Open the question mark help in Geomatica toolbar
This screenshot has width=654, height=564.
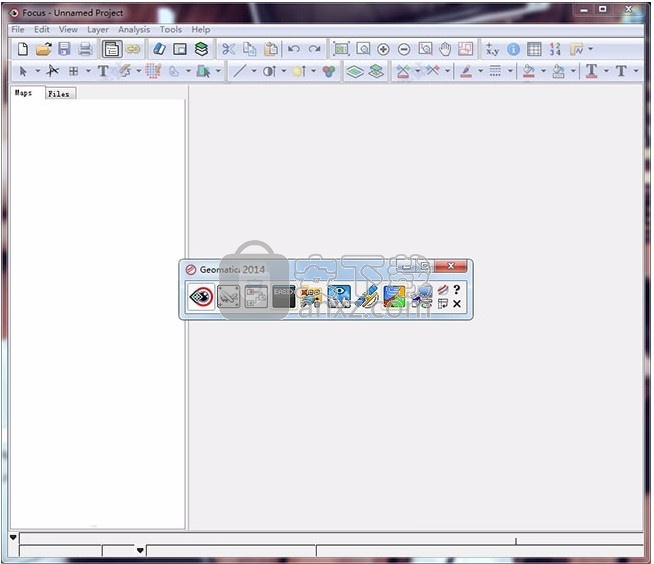tap(457, 290)
